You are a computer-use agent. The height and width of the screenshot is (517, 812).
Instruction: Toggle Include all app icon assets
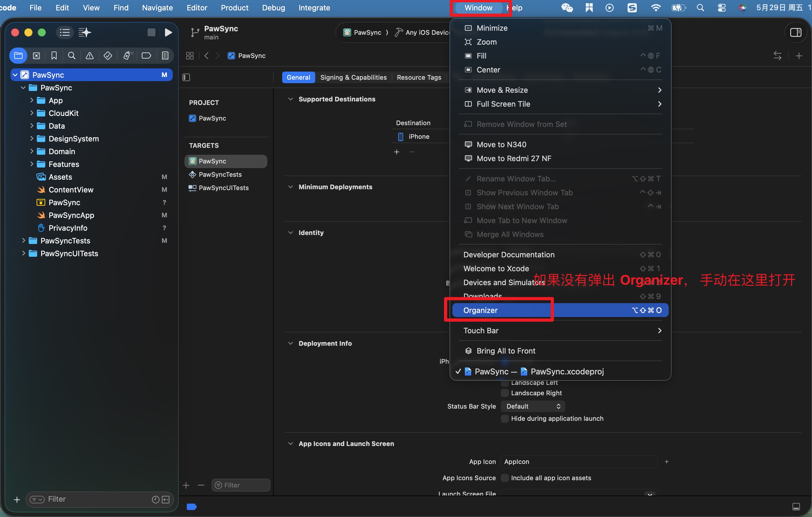(x=505, y=478)
